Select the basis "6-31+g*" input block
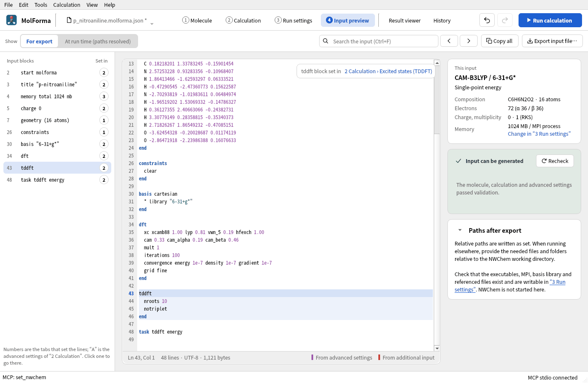The image size is (588, 383). click(x=57, y=144)
